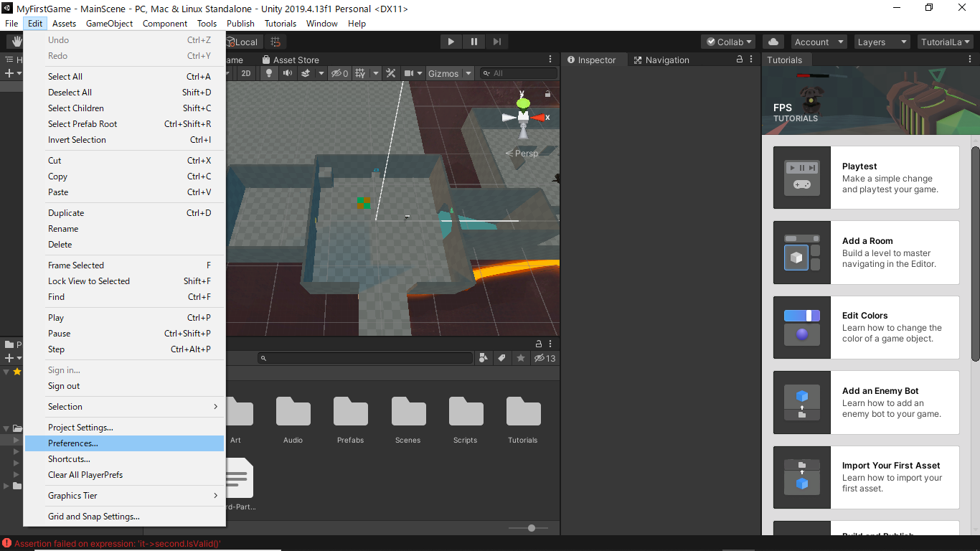980x551 pixels.
Task: Open Inspector panel options menu
Action: [751, 60]
